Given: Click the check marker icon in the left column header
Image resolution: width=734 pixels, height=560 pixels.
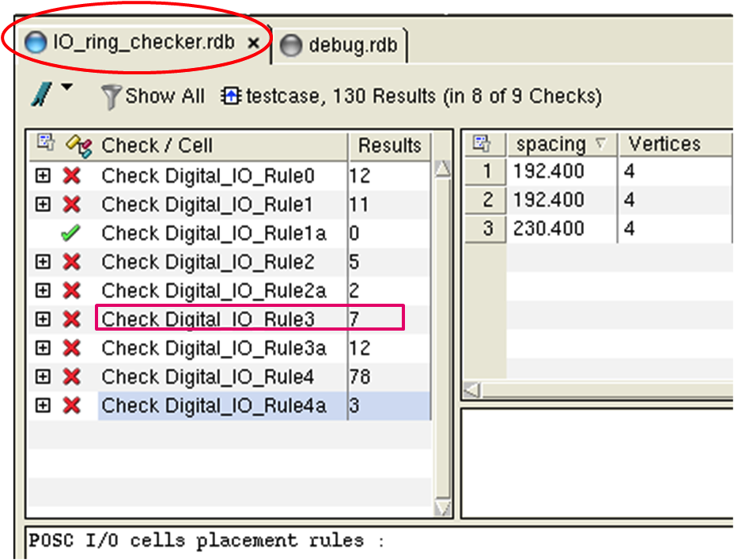Looking at the screenshot, I should tap(78, 146).
